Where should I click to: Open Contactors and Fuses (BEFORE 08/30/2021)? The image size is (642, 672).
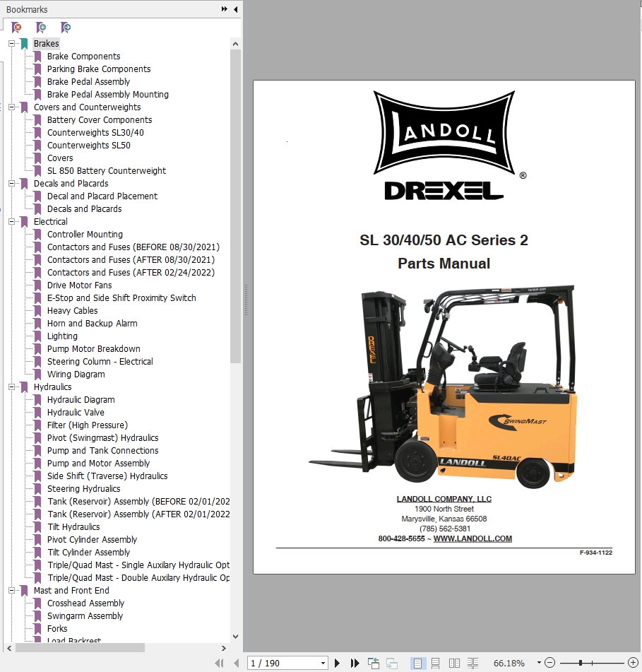pyautogui.click(x=133, y=247)
